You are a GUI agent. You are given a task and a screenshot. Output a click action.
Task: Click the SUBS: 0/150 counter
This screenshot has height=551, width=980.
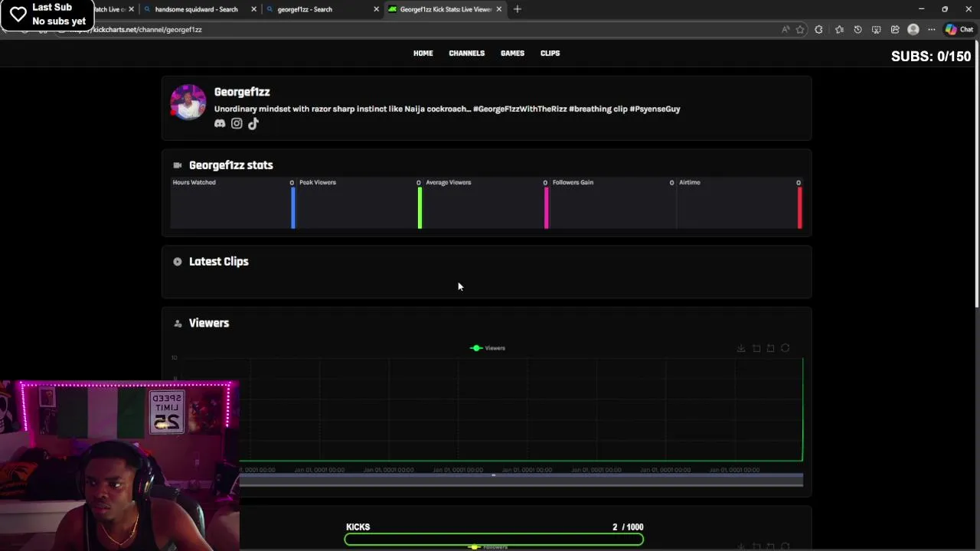coord(931,57)
